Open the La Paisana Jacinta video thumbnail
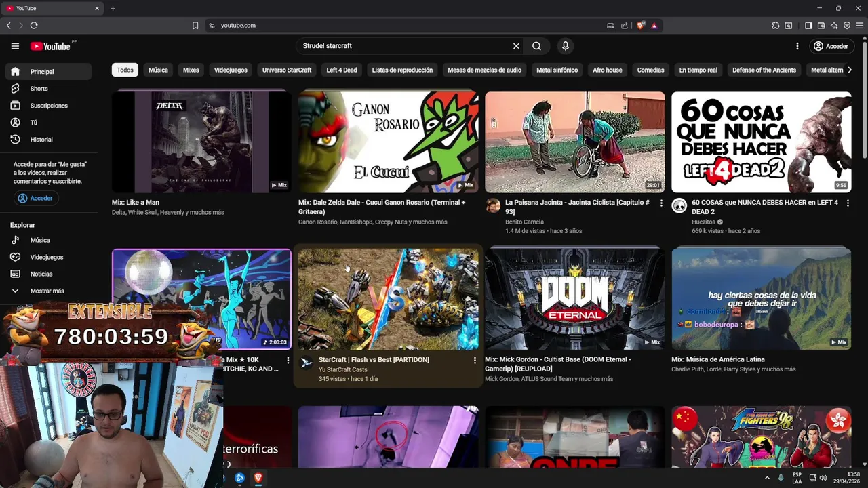This screenshot has height=488, width=868. 575,142
